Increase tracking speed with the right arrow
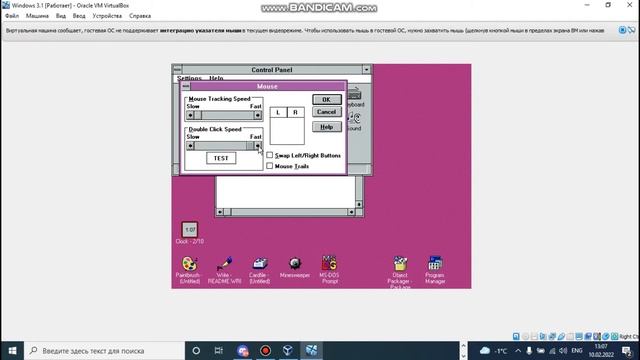The width and height of the screenshot is (640, 360). click(x=258, y=116)
